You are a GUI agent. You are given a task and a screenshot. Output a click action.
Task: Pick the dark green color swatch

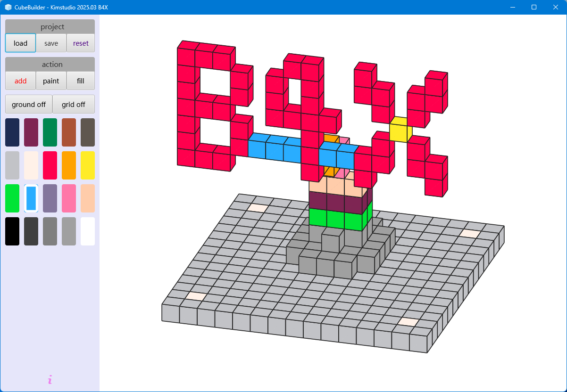click(x=50, y=132)
